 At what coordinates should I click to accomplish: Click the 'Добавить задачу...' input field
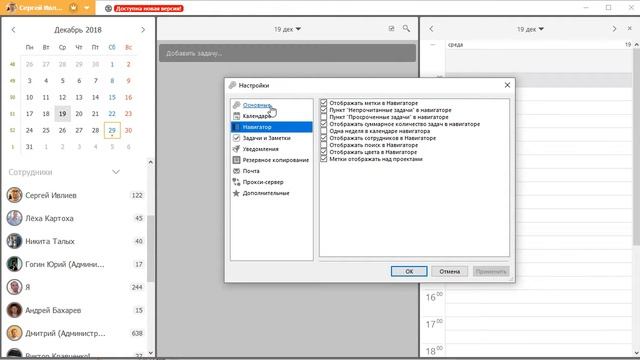pyautogui.click(x=287, y=53)
